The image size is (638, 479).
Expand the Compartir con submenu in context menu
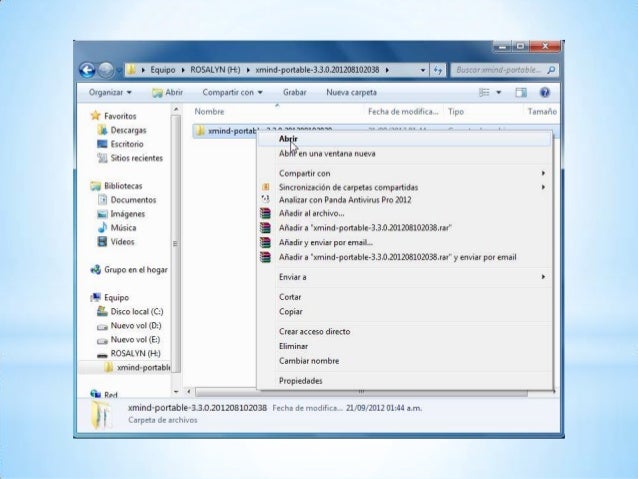543,173
